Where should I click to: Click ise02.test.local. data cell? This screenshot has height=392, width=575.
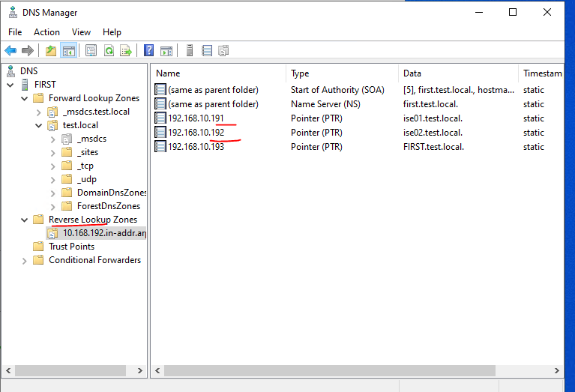coord(433,133)
